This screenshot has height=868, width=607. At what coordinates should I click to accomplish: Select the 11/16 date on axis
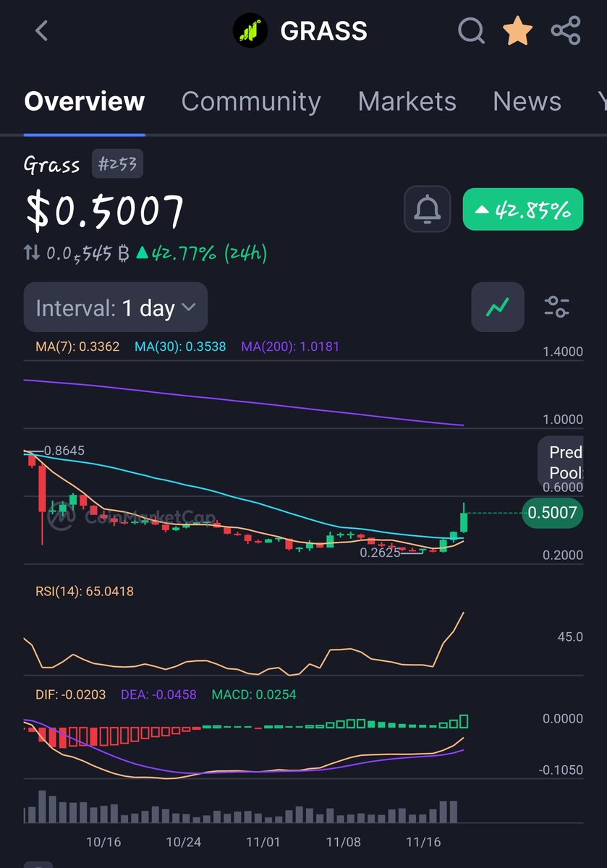pyautogui.click(x=424, y=842)
